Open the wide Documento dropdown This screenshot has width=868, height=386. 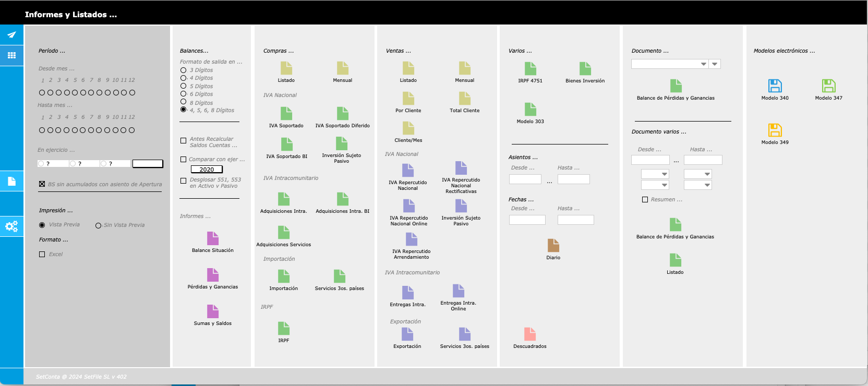pyautogui.click(x=670, y=64)
